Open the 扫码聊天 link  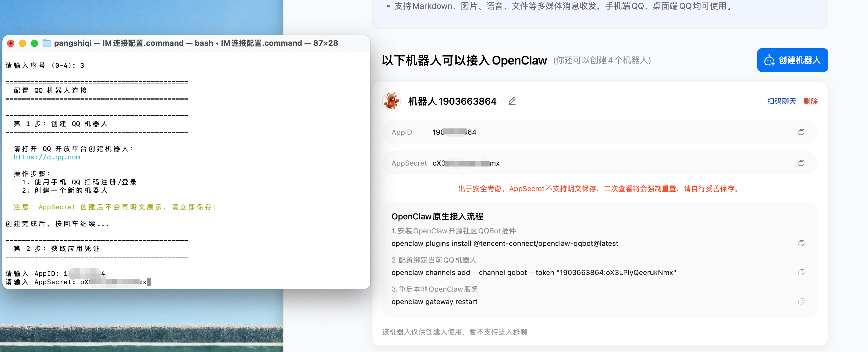pos(781,101)
